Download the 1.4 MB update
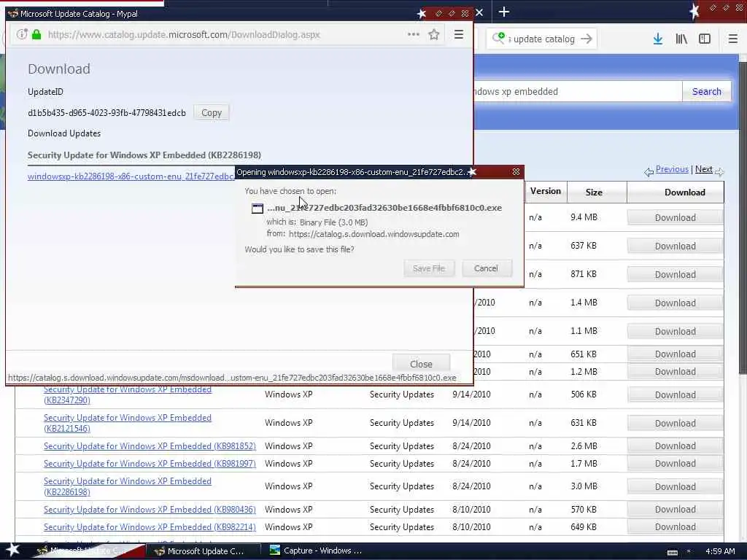The height and width of the screenshot is (560, 747). point(675,303)
